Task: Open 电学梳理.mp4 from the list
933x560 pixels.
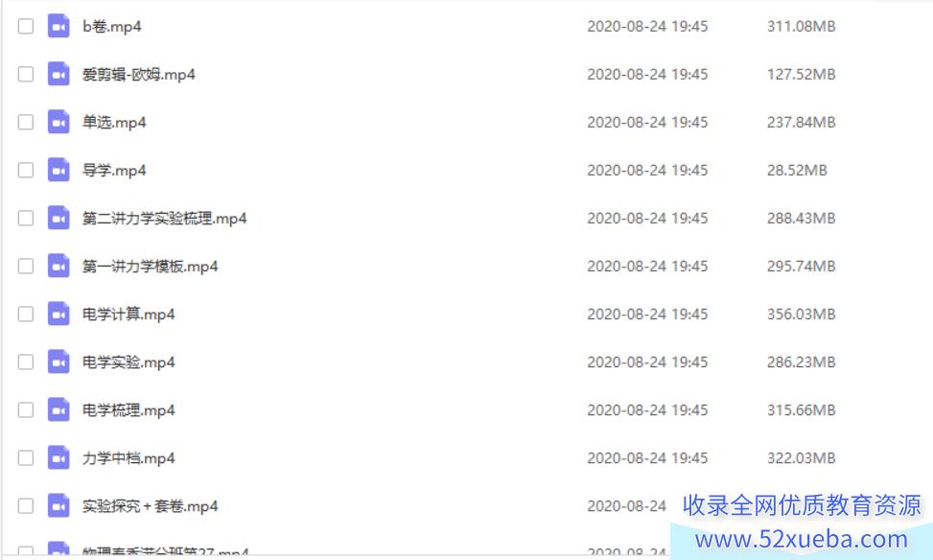Action: [128, 410]
